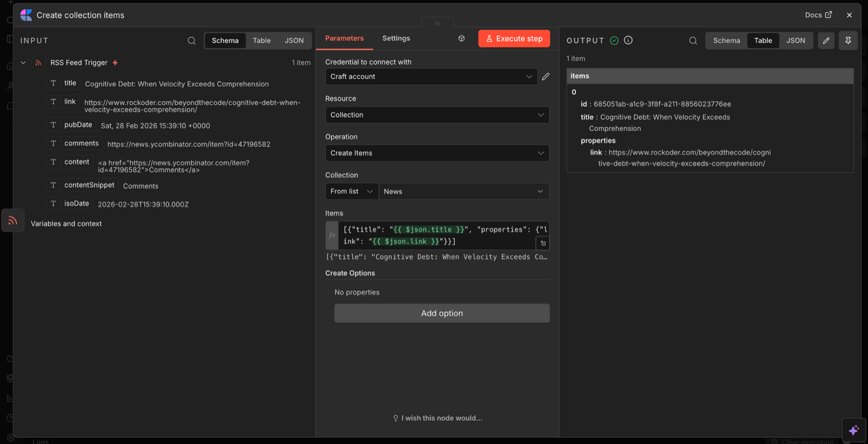Open search in the OUTPUT panel
Viewport: 868px width, 444px height.
693,40
